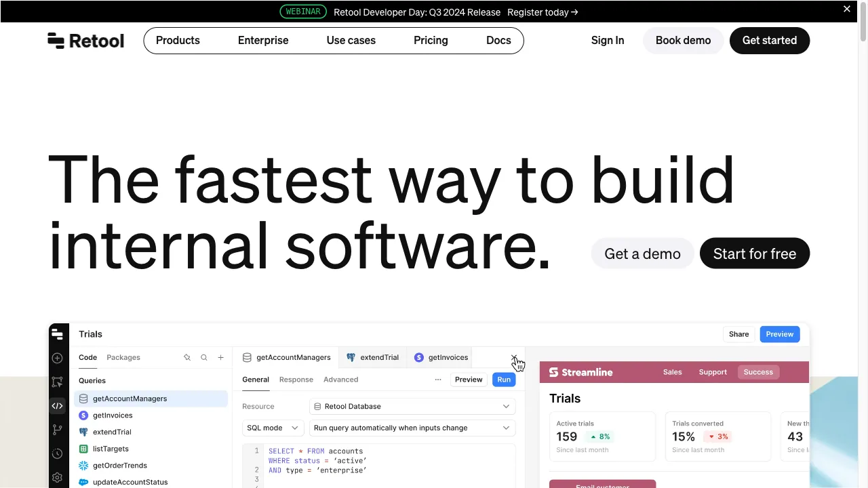The width and height of the screenshot is (868, 488).
Task: Open the SQL mode dropdown
Action: [x=273, y=428]
